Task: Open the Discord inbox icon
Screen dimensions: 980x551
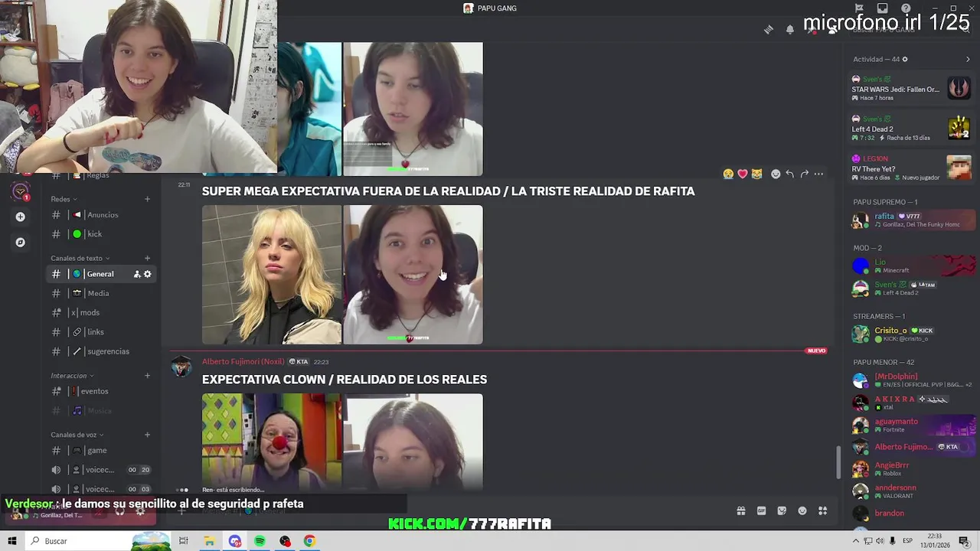Action: 883,8
